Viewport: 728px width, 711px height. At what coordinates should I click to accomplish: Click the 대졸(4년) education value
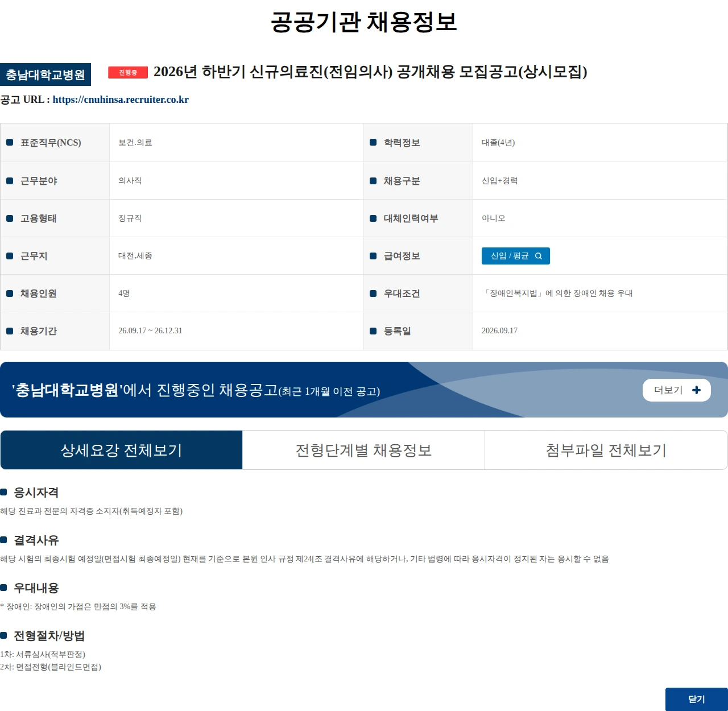[x=498, y=143]
